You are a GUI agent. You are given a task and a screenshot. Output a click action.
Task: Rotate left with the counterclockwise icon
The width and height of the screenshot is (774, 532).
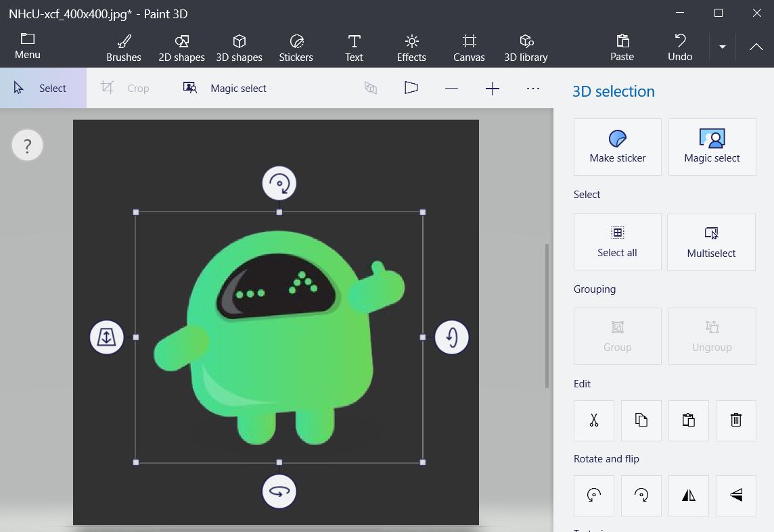pos(594,495)
